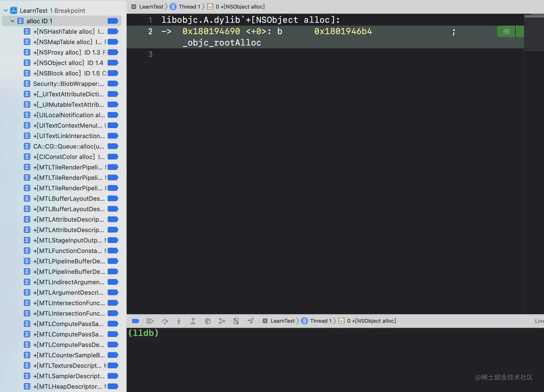The width and height of the screenshot is (544, 392).
Task: Open LearnTest process menu in debug bar
Action: tap(282, 321)
